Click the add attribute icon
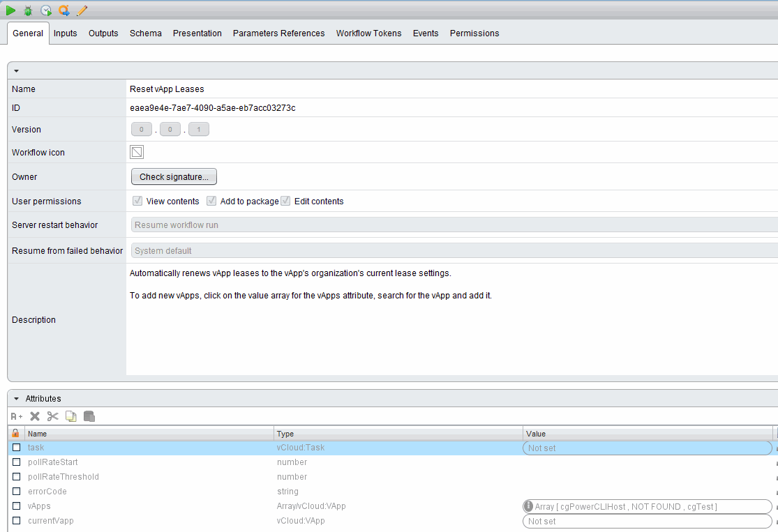The width and height of the screenshot is (778, 532). (x=17, y=416)
